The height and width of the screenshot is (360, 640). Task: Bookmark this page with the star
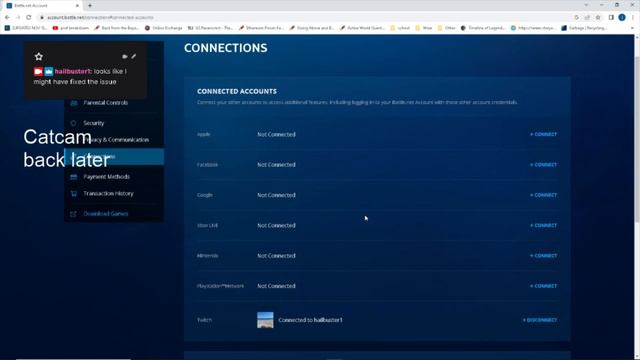point(598,18)
